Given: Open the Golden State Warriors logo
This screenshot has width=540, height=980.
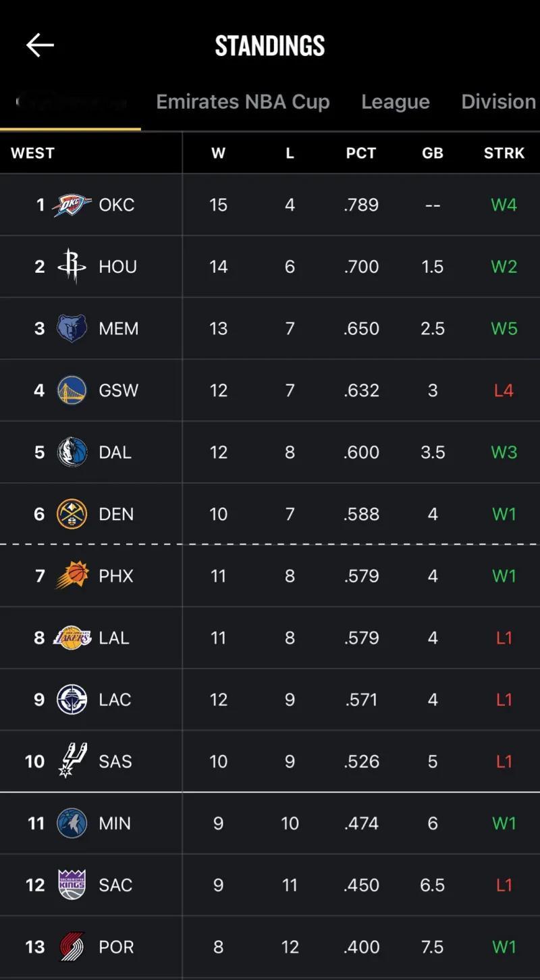Looking at the screenshot, I should pyautogui.click(x=72, y=390).
